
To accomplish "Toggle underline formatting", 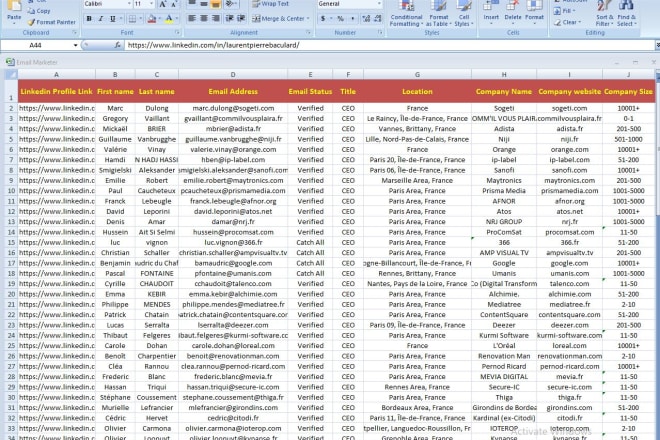I will tap(112, 19).
